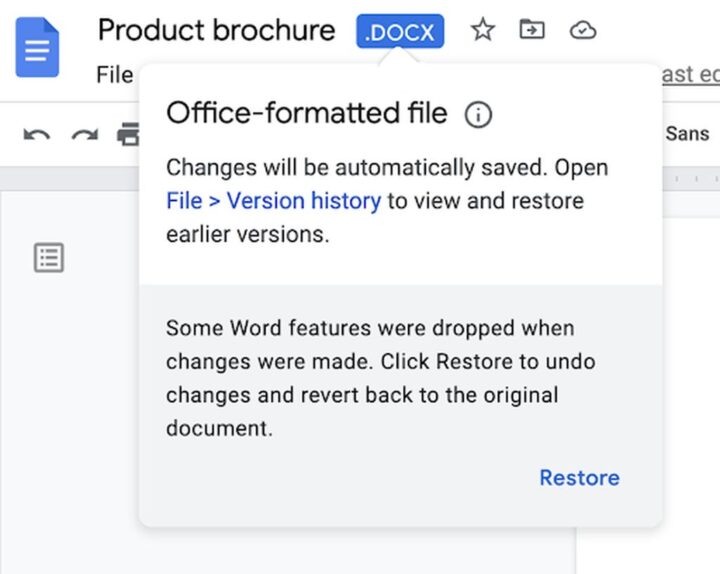
Task: Star the Product brochure document
Action: [x=483, y=31]
